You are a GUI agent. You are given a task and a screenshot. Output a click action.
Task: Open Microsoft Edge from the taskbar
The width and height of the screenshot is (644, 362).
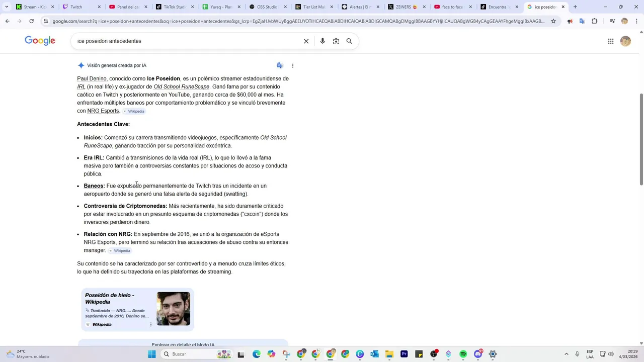(x=257, y=354)
